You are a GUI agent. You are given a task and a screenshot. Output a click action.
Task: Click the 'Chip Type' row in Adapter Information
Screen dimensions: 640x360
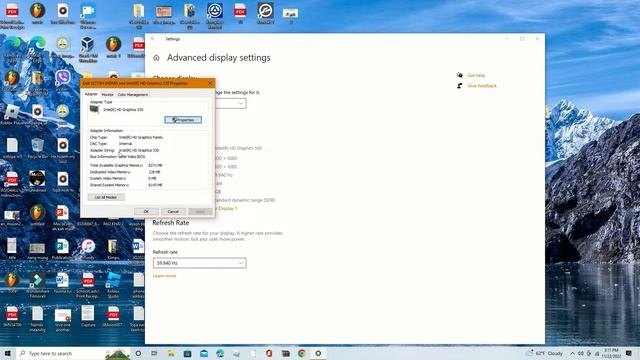127,138
